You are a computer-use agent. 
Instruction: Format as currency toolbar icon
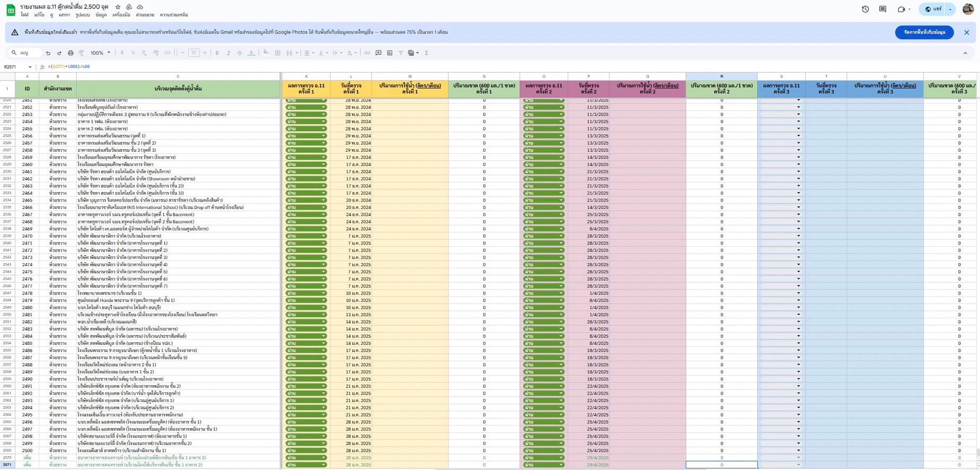click(x=122, y=53)
